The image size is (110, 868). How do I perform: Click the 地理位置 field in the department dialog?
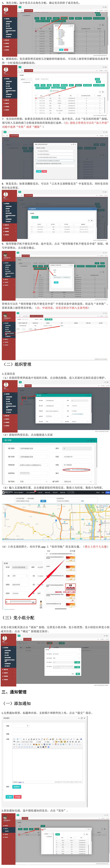click(x=33, y=465)
